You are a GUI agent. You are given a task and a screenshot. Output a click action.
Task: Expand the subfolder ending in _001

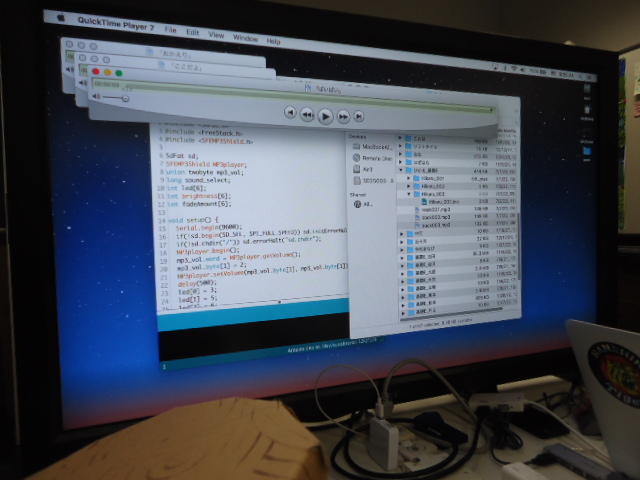point(409,178)
